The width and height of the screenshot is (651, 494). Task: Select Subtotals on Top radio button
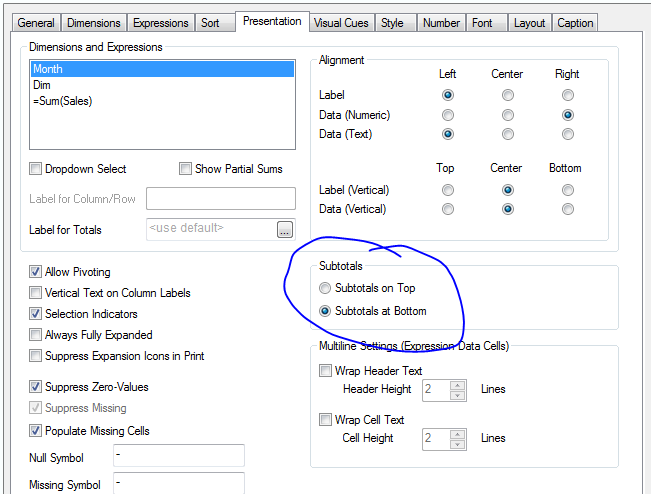pyautogui.click(x=324, y=288)
